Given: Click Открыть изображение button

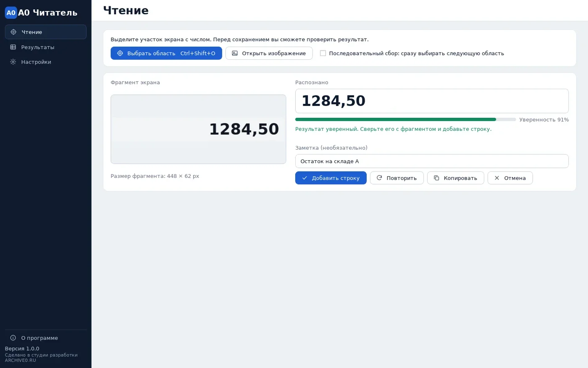Looking at the screenshot, I should pyautogui.click(x=269, y=53).
